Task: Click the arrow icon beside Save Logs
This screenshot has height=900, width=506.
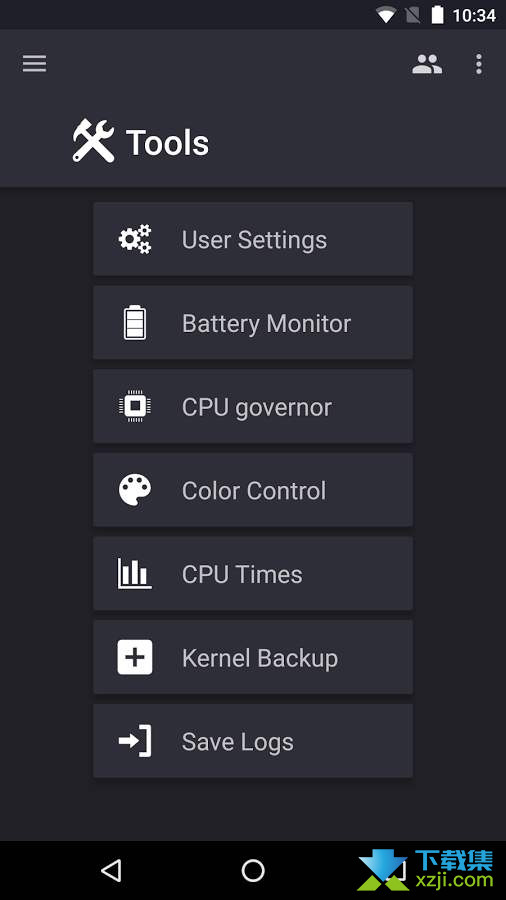Action: [135, 741]
